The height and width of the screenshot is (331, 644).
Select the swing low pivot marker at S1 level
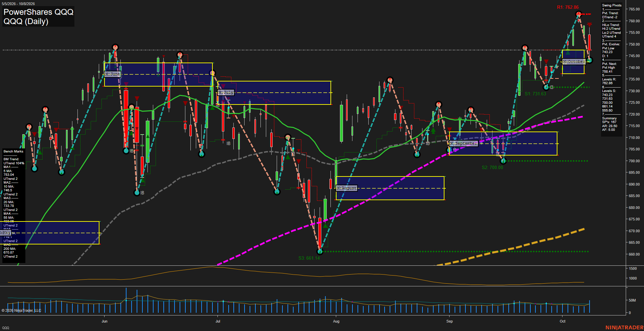546,87
